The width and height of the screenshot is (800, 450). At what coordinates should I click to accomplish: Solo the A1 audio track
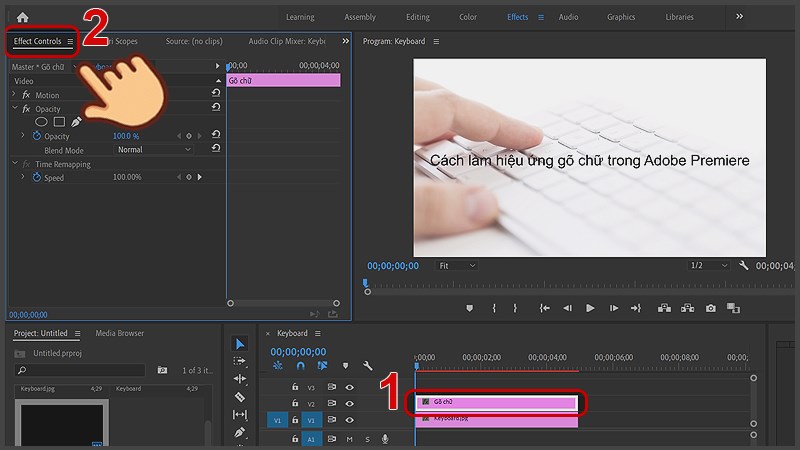coord(367,439)
